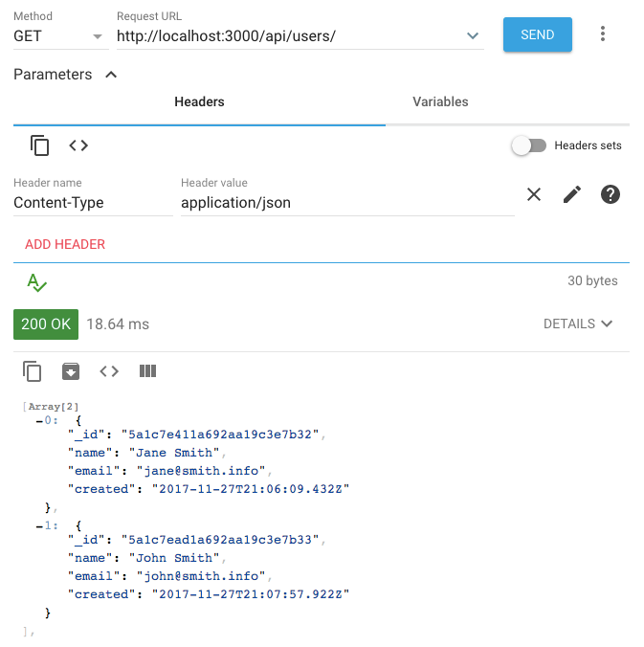Image resolution: width=644 pixels, height=647 pixels.
Task: Enable the Headers sets toggle
Action: point(529,145)
